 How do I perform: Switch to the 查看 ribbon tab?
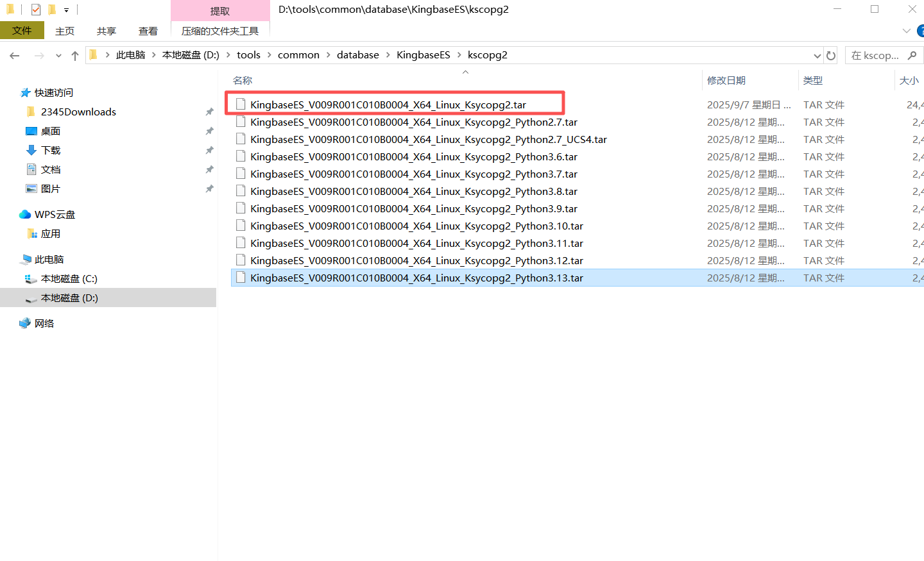click(148, 31)
